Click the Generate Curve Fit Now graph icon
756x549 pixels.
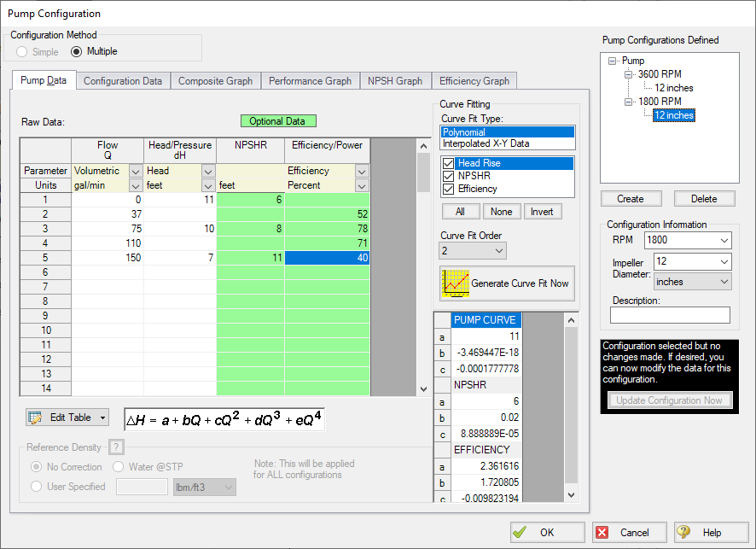tap(455, 283)
